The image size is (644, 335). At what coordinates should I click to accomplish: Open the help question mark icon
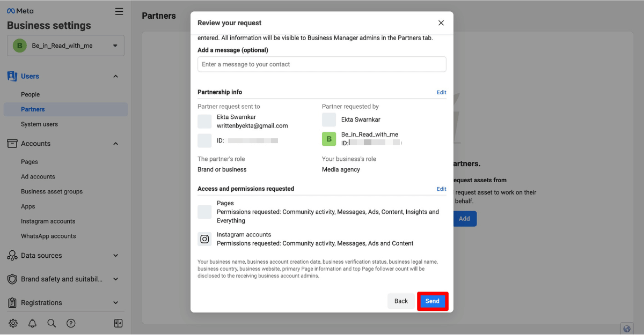[71, 323]
